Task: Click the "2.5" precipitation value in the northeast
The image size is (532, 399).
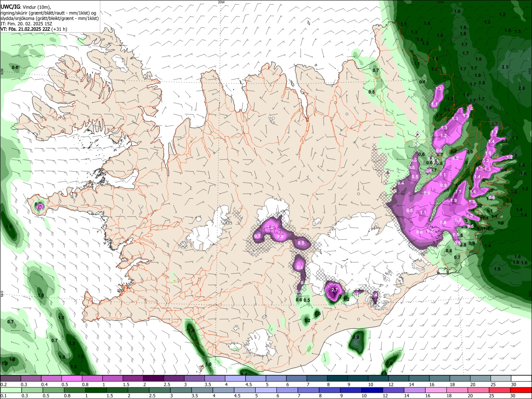Action: click(x=505, y=67)
